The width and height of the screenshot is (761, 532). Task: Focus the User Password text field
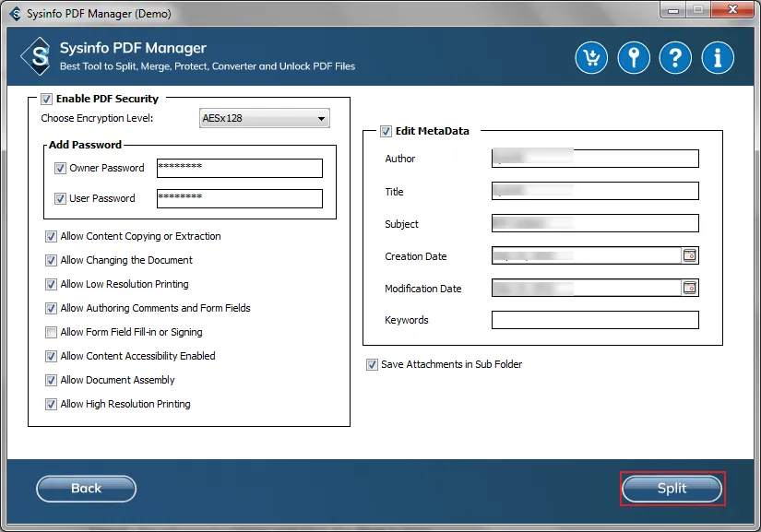[x=239, y=198]
